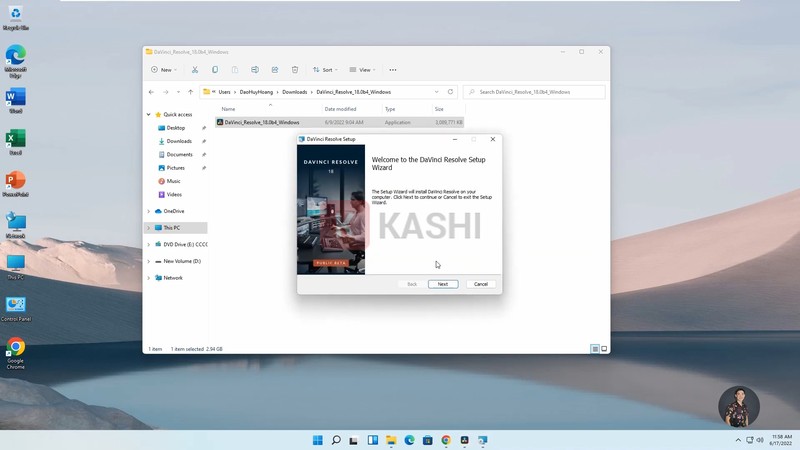Viewport: 800px width, 450px height.
Task: Cancel the DaVinci Resolve Setup wizard
Action: click(x=480, y=284)
